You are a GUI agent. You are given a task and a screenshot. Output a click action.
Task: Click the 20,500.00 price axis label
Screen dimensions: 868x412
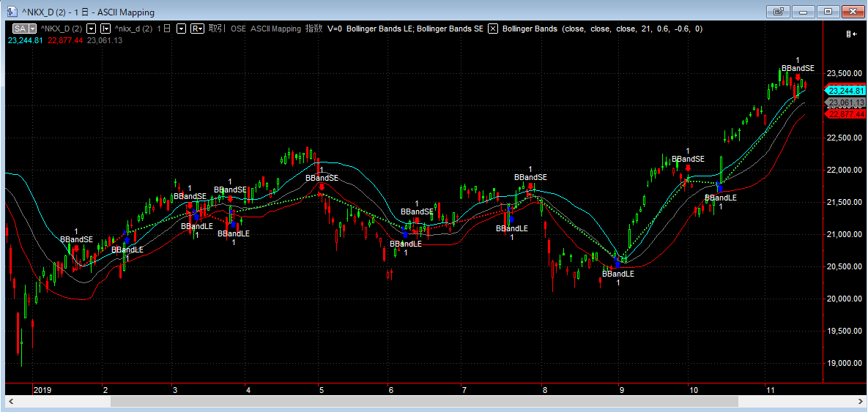(845, 266)
